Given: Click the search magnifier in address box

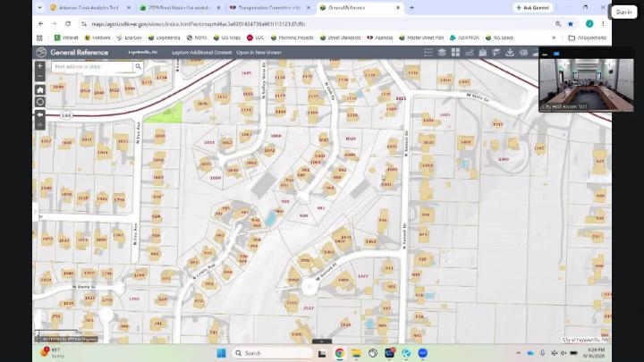Looking at the screenshot, I should click(x=139, y=66).
